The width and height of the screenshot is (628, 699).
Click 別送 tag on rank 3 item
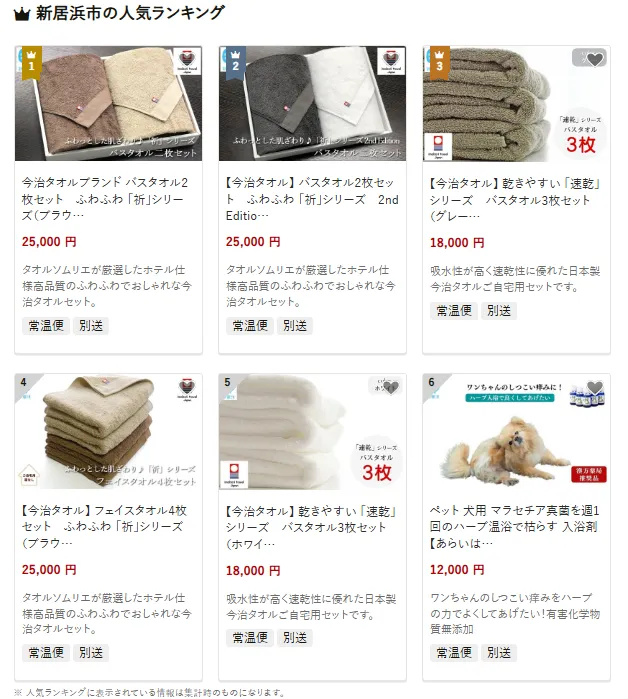pos(498,311)
